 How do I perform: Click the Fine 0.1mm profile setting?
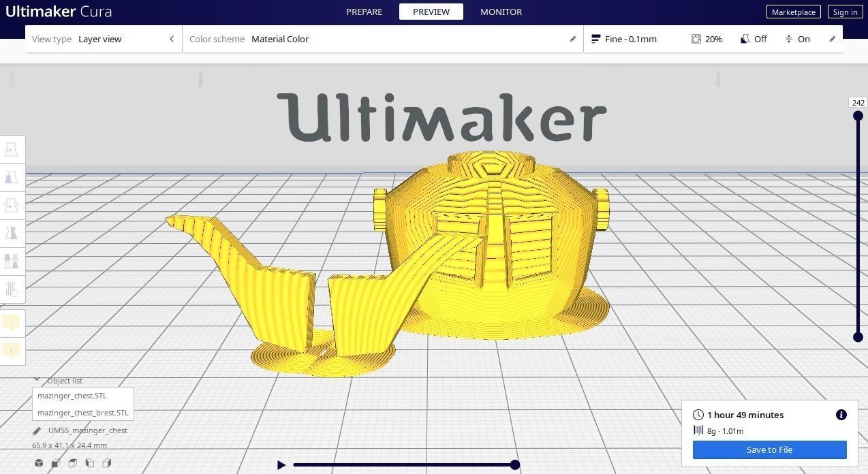pyautogui.click(x=624, y=39)
